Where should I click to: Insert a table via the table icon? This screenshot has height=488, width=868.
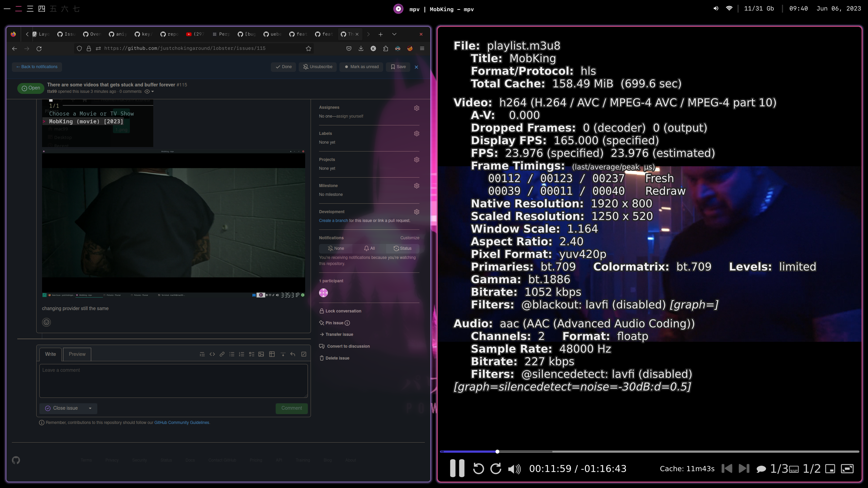(x=272, y=354)
